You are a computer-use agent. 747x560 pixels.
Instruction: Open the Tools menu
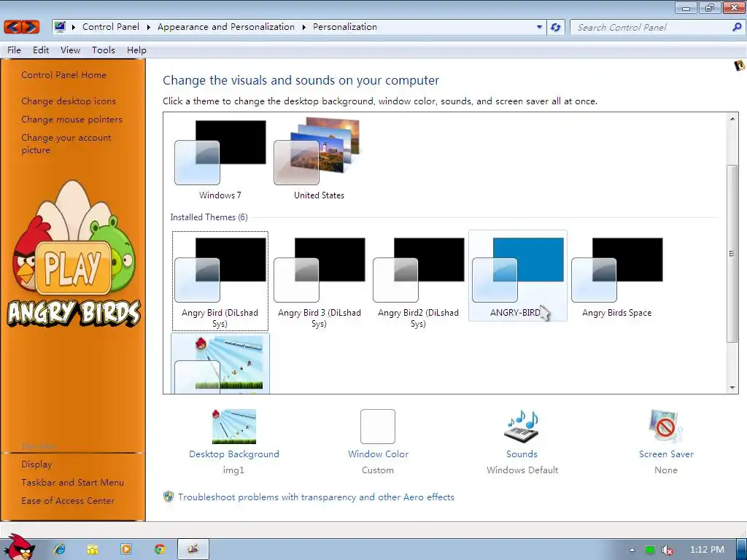[104, 50]
